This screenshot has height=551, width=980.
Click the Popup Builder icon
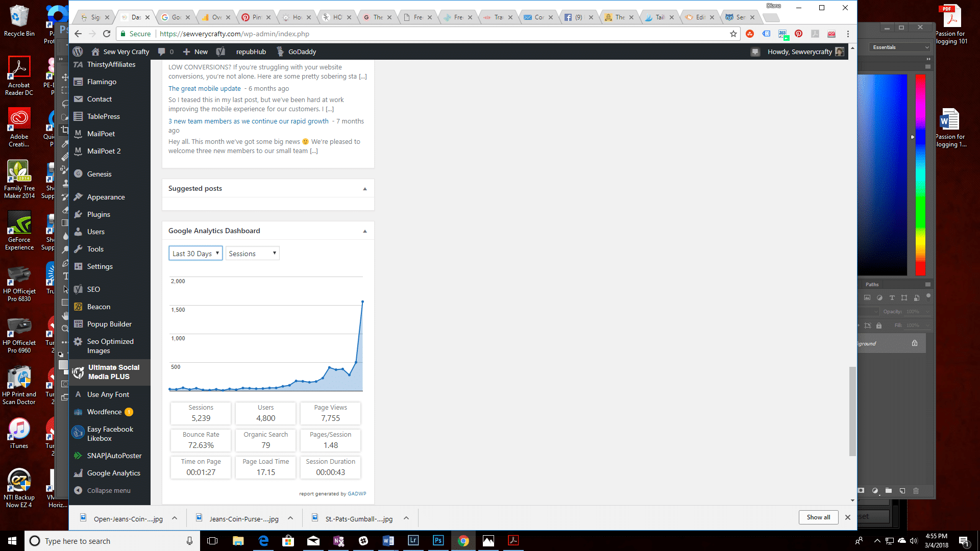coord(78,324)
